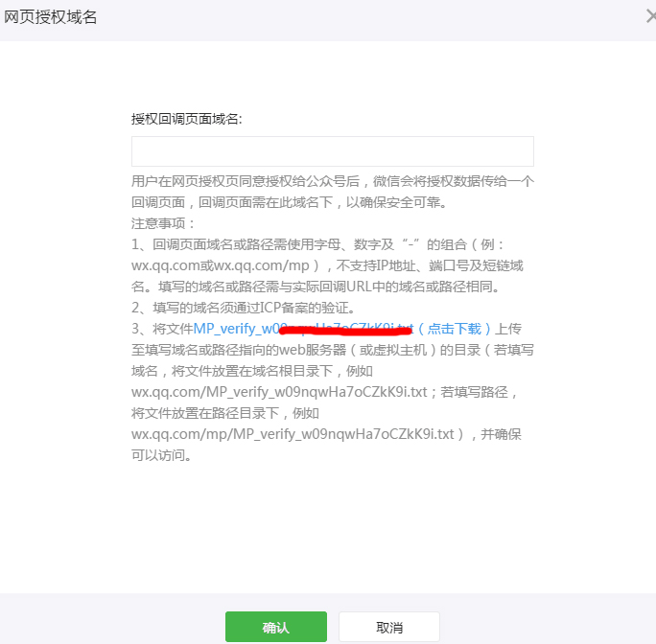Viewport: 656px width, 644px height.
Task: Click the red scribble over the file name
Action: [345, 332]
